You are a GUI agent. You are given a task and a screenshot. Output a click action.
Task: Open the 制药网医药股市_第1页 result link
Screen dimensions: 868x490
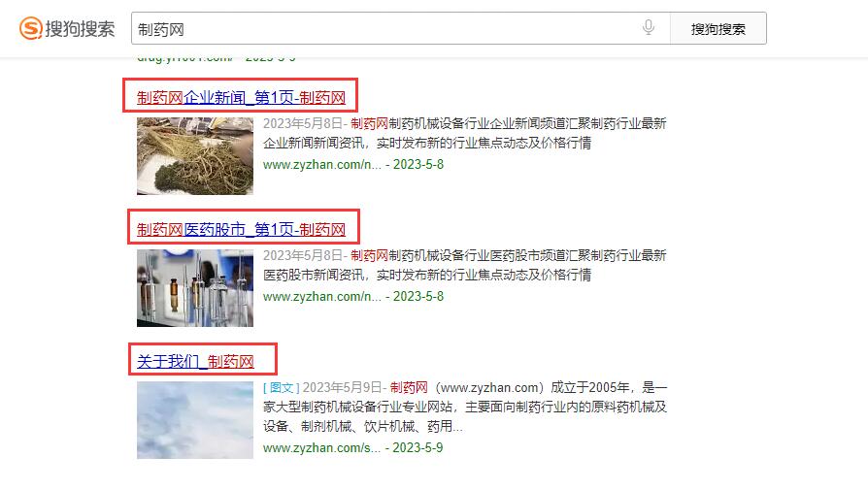coord(241,229)
